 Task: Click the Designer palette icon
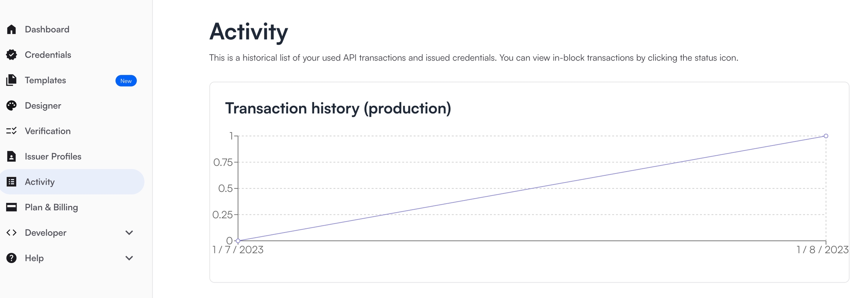(x=11, y=106)
